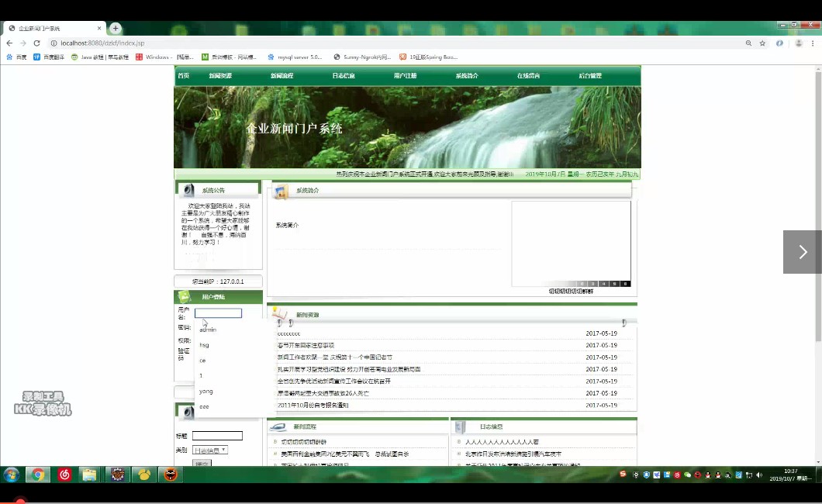Click the user profile avatar in Chrome toolbar
The image size is (822, 504).
[799, 43]
